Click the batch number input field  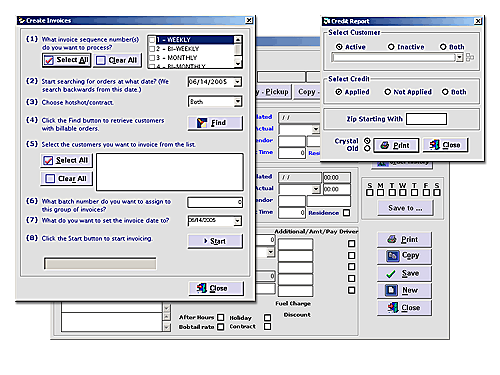pos(215,202)
